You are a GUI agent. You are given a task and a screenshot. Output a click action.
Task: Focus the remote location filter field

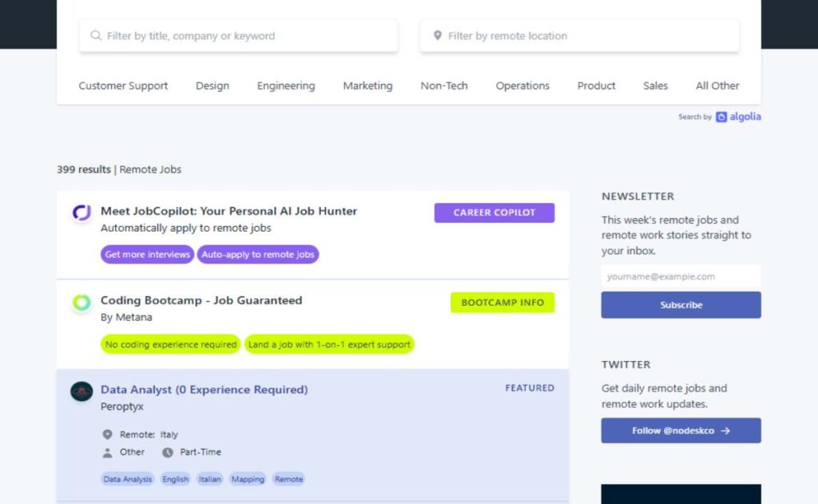click(x=580, y=36)
